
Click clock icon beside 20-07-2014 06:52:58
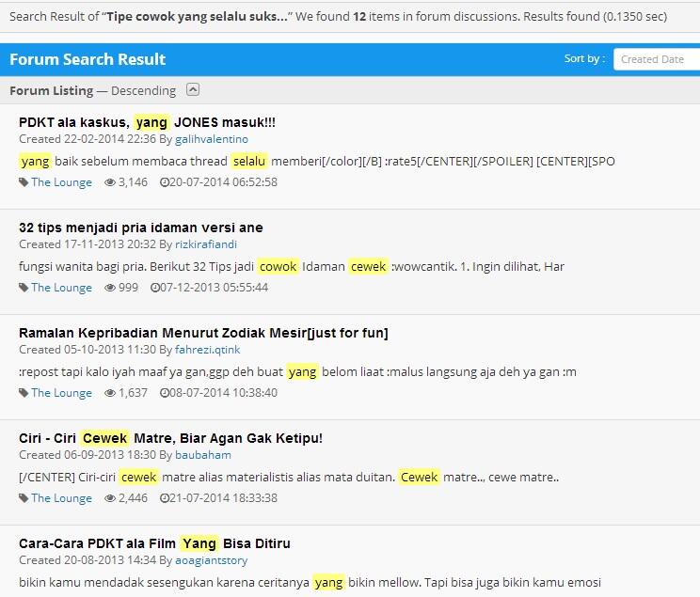point(165,182)
